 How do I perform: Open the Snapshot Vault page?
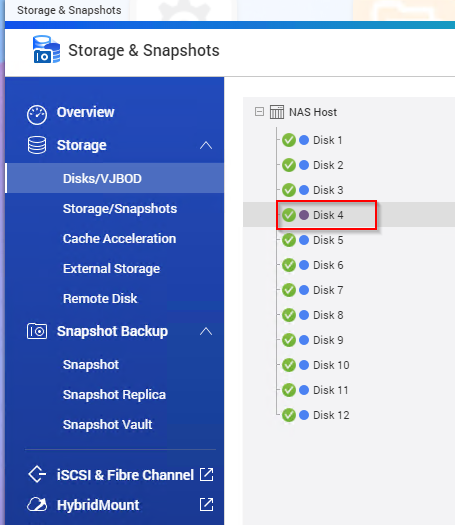[107, 425]
